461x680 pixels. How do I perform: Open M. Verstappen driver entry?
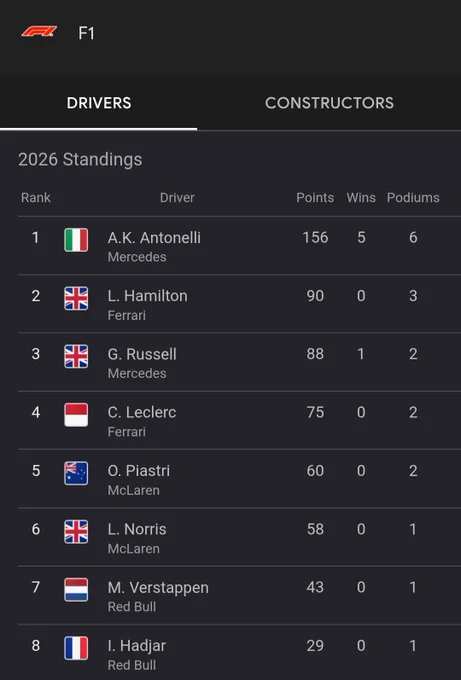coord(239,595)
